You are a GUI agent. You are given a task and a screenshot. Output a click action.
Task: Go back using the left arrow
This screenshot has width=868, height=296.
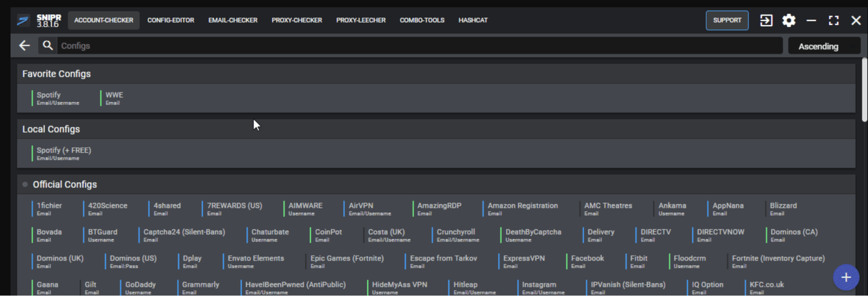pyautogui.click(x=25, y=46)
